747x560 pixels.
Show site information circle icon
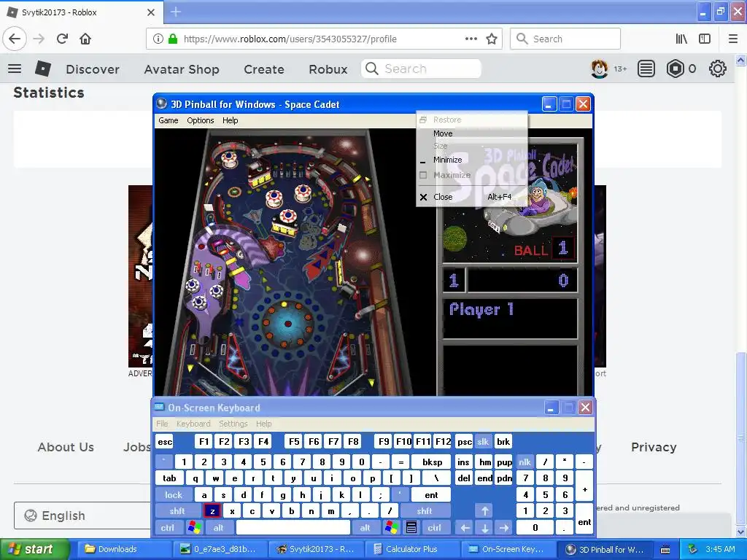coord(158,39)
